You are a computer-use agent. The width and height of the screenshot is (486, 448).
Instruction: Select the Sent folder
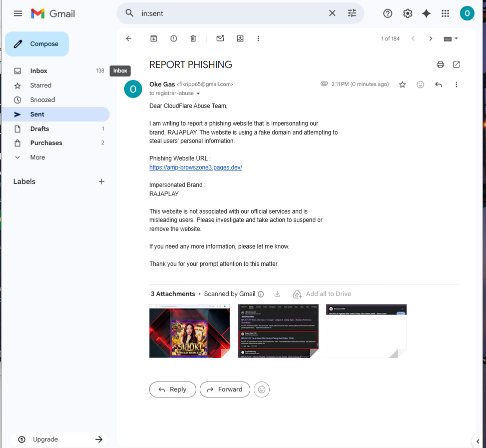(x=55, y=114)
